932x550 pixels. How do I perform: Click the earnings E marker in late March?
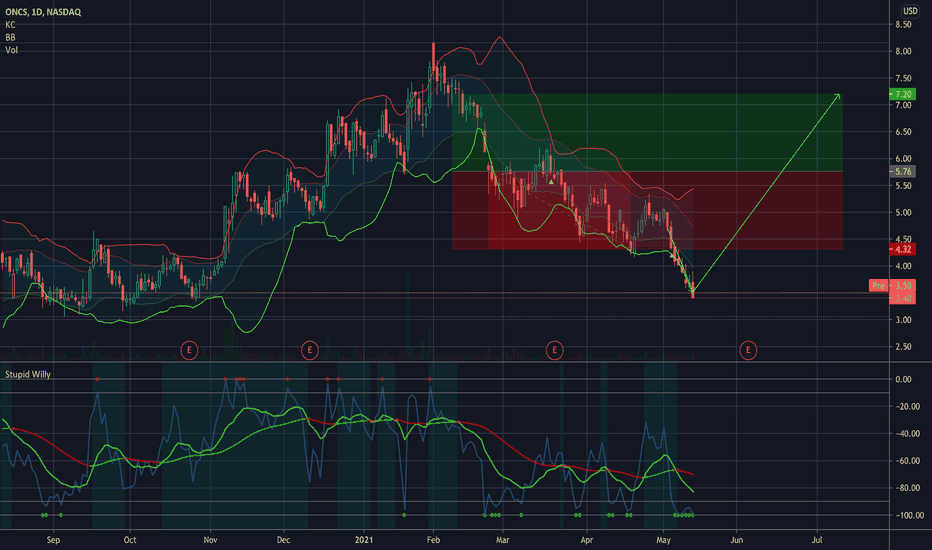coord(554,350)
